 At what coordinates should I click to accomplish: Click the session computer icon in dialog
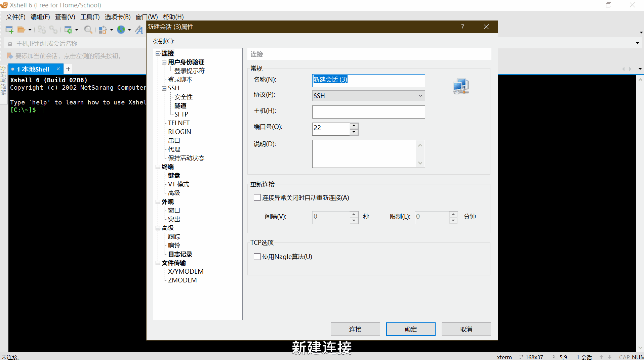[460, 87]
